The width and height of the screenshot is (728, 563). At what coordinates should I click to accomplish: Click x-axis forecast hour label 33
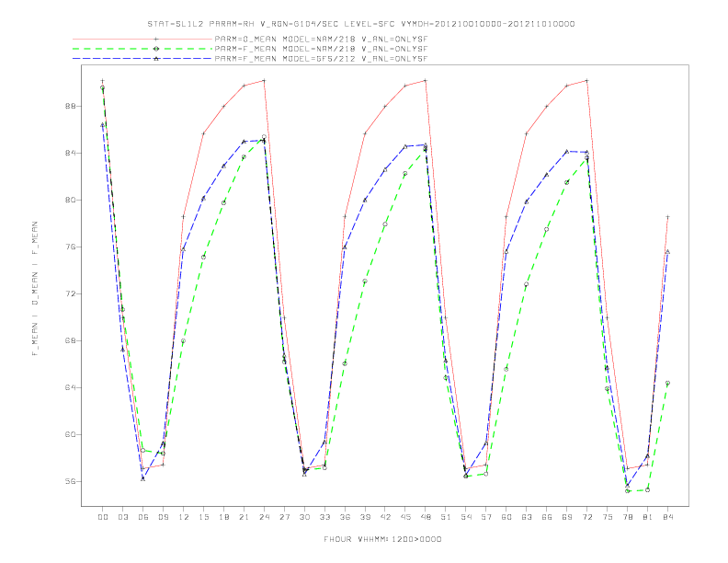pos(324,517)
